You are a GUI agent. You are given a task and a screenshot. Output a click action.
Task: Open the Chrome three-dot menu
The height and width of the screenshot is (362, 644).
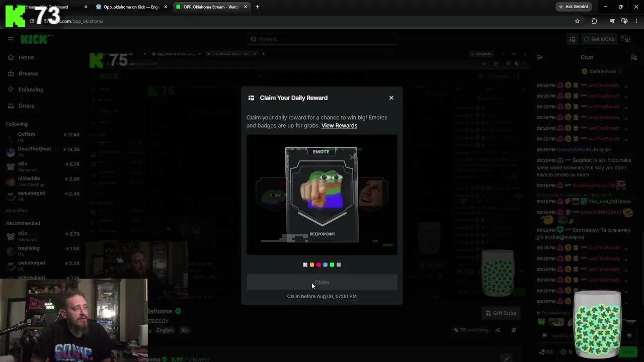pos(636,21)
